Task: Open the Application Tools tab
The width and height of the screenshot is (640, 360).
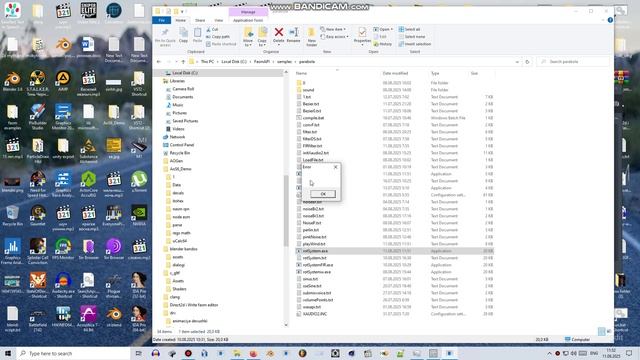Action: [248, 20]
